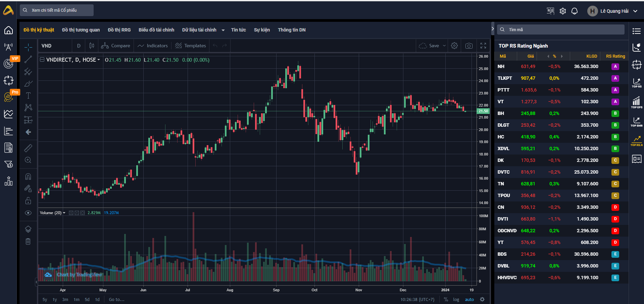This screenshot has height=304, width=644.
Task: Open chart settings gear in toolbar
Action: coord(454,46)
